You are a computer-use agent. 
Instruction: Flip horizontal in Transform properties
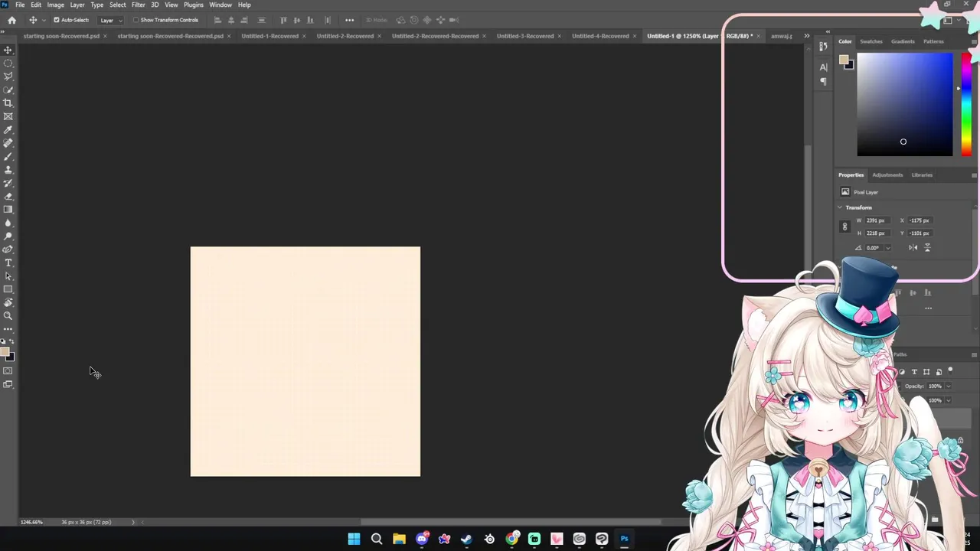coord(913,247)
